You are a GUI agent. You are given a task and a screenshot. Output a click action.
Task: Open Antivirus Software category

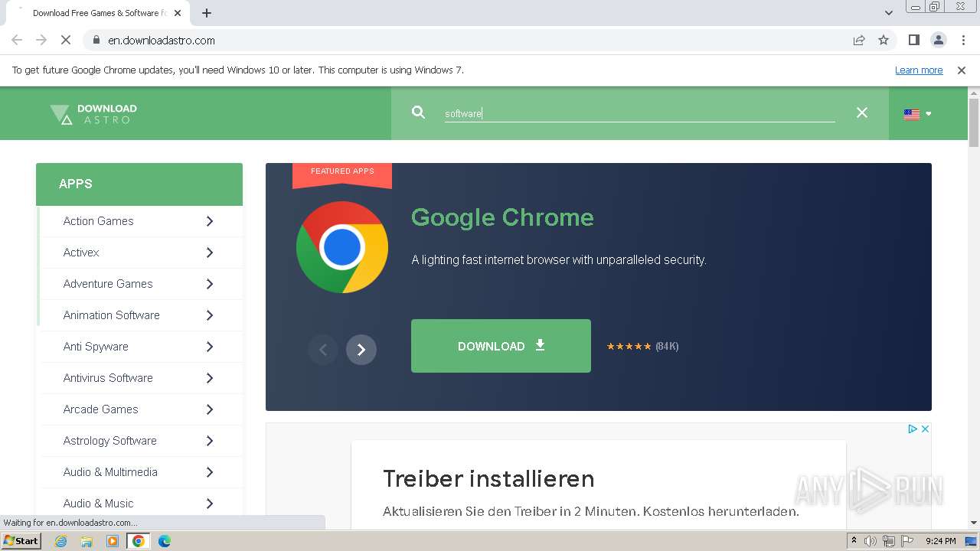[x=108, y=378]
